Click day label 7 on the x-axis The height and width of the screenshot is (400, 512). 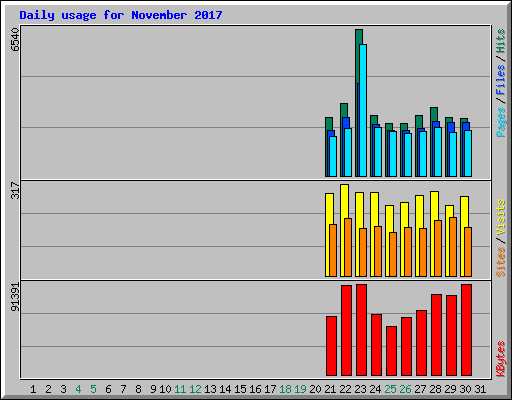[123, 389]
